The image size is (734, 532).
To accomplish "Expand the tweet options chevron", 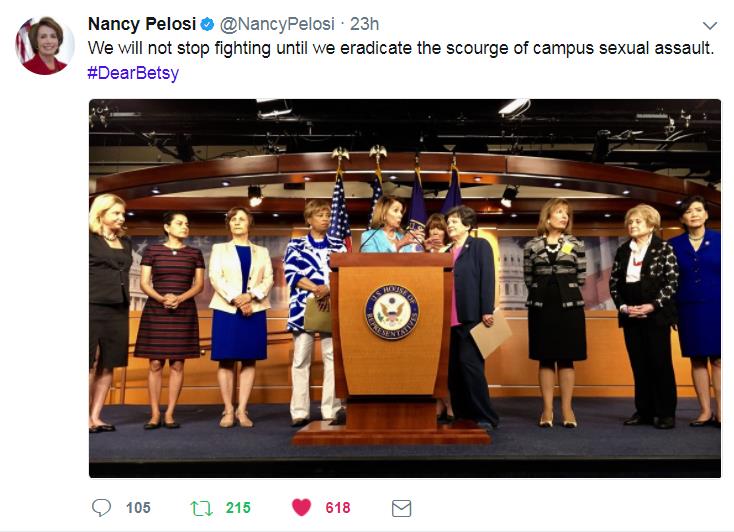I will coord(709,25).
